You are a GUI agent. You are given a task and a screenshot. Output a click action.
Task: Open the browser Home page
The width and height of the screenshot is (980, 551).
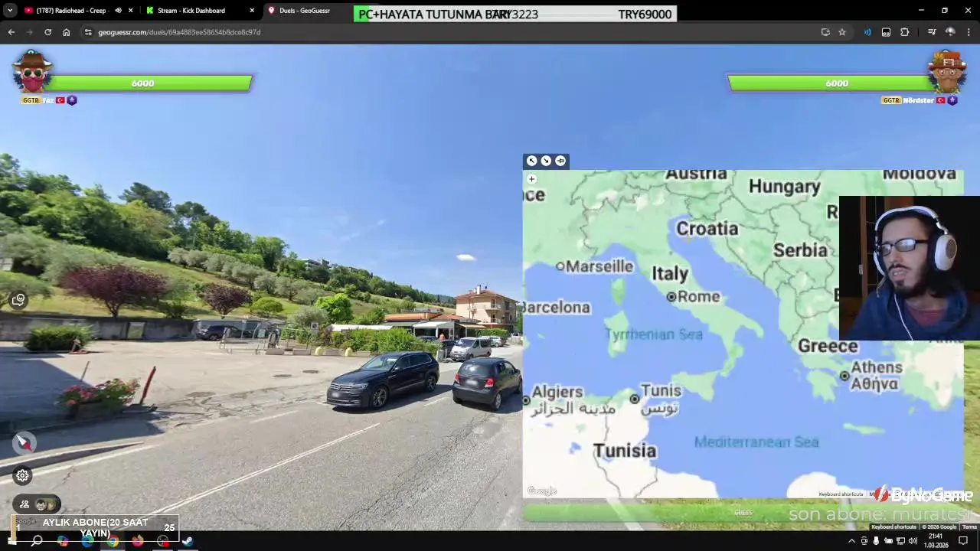67,32
